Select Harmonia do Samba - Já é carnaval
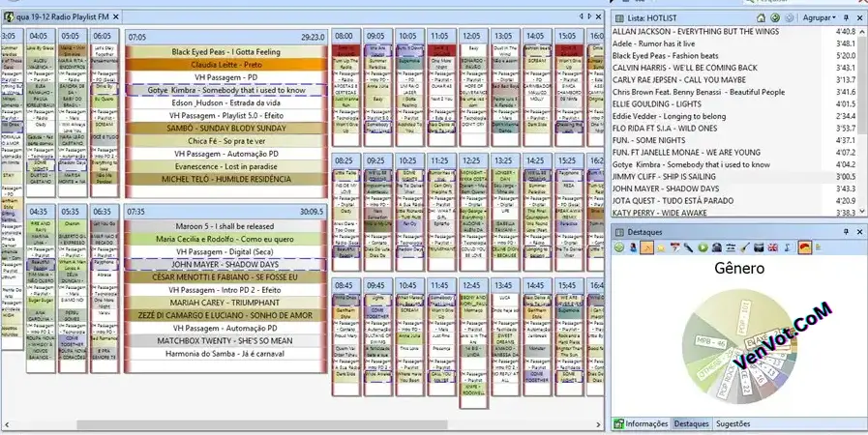Viewport: 868px width, 435px height. [225, 353]
